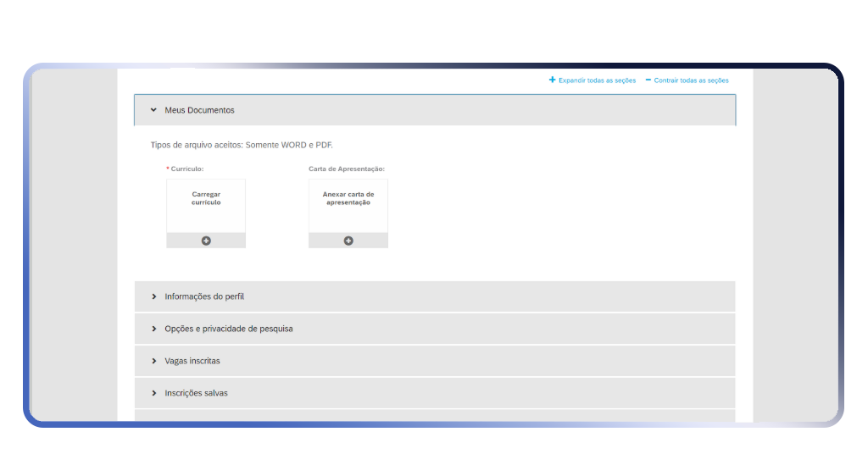
Task: Open the Inscrições salvas section title
Action: click(196, 393)
